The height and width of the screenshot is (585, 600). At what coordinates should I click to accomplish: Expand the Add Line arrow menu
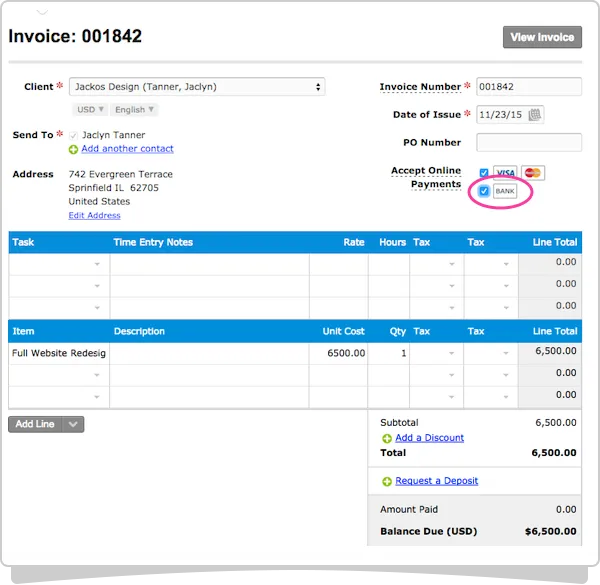[x=73, y=424]
